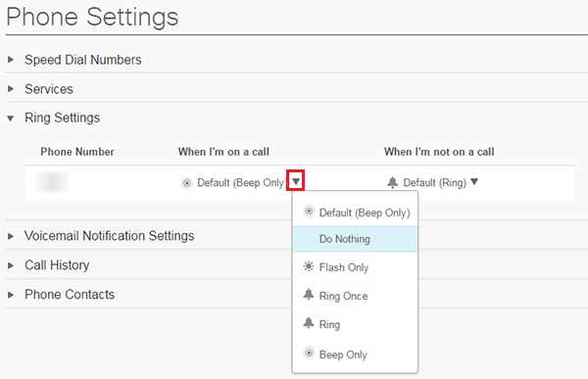Expand the Call History section arrow
Screen dimensions: 588x379
[x=11, y=265]
